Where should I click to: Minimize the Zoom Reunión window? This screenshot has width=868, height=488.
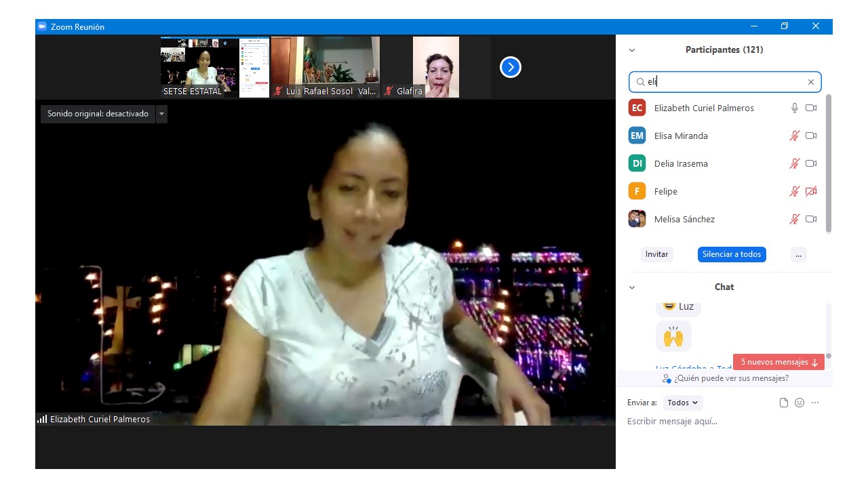(x=754, y=26)
